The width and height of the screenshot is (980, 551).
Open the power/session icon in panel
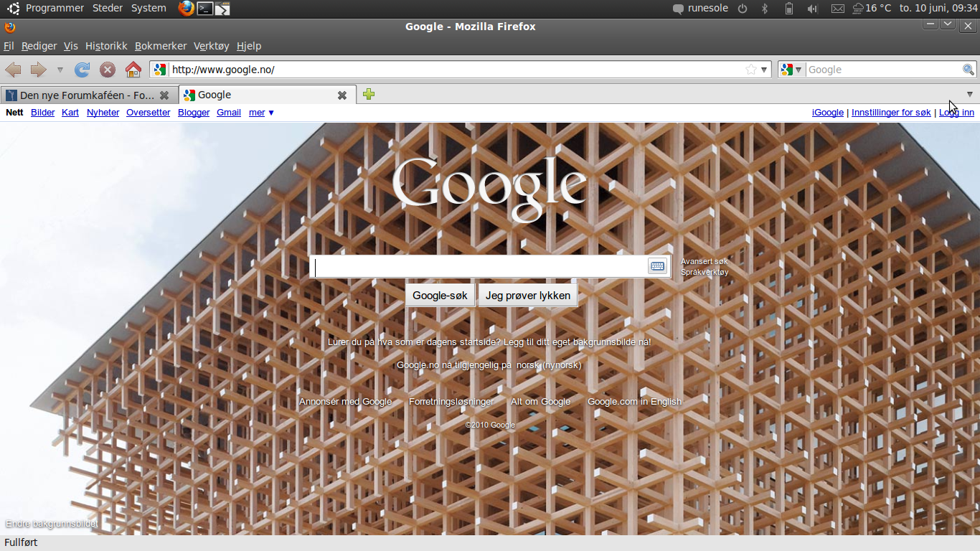coord(743,9)
